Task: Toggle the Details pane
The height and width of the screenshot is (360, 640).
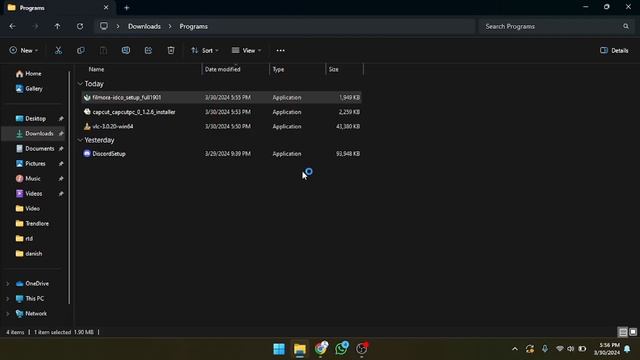Action: pos(614,50)
